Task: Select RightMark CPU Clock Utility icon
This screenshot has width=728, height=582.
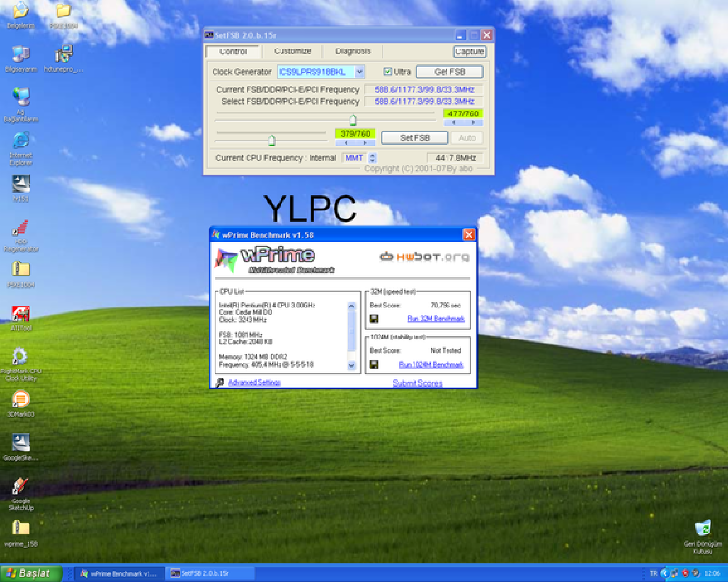Action: pyautogui.click(x=19, y=365)
